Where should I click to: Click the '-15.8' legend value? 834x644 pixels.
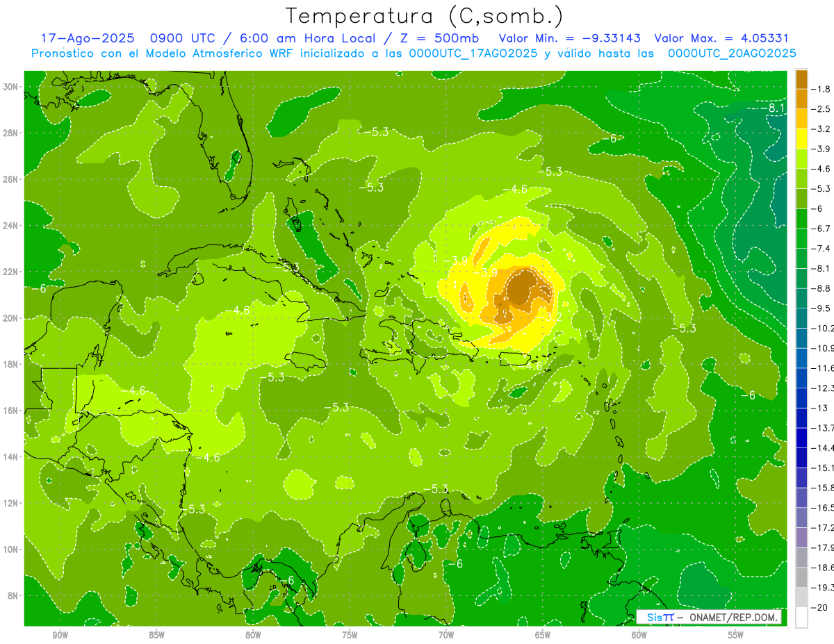coord(823,488)
